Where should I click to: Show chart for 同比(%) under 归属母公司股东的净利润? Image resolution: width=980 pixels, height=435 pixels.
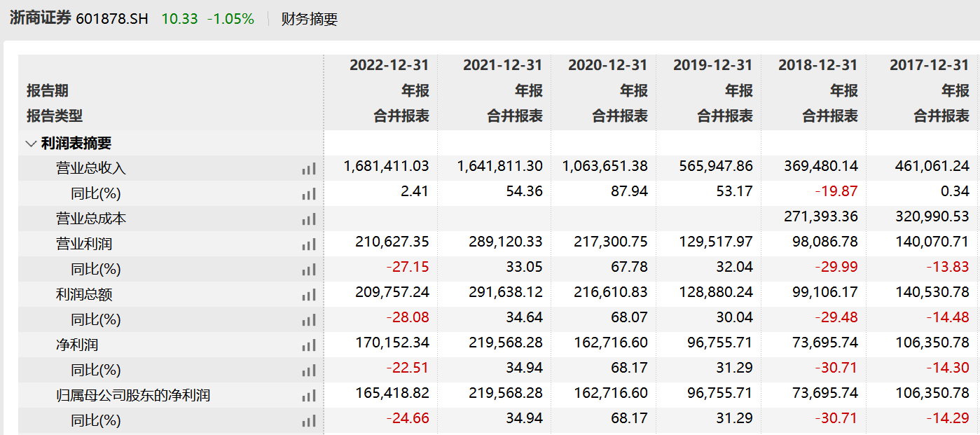309,421
